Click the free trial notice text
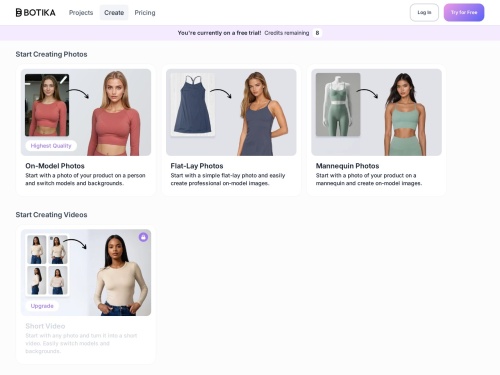500x375 pixels. (x=219, y=33)
